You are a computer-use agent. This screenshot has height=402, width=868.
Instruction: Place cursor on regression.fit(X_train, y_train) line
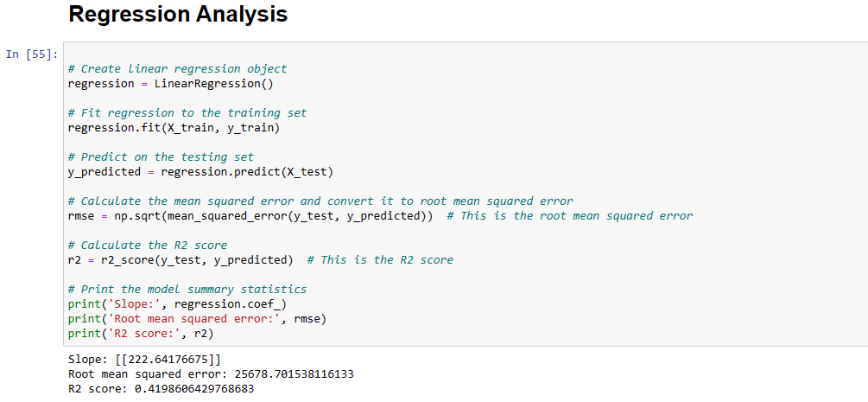click(174, 127)
